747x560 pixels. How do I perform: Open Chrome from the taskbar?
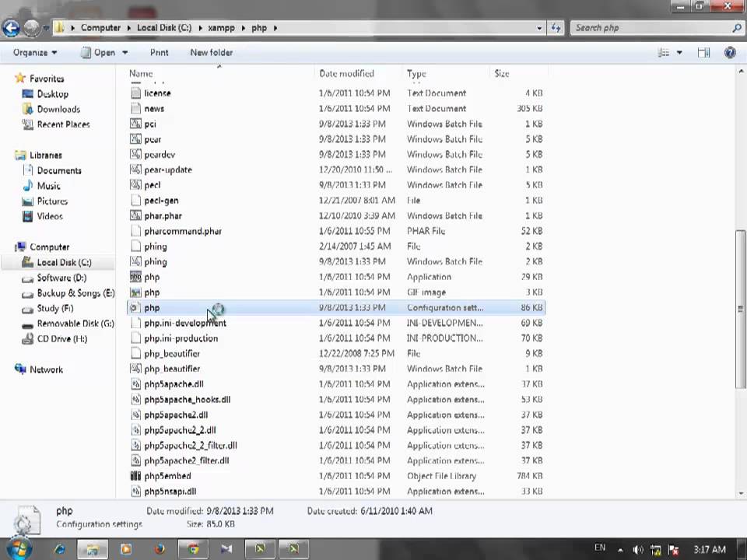[193, 549]
